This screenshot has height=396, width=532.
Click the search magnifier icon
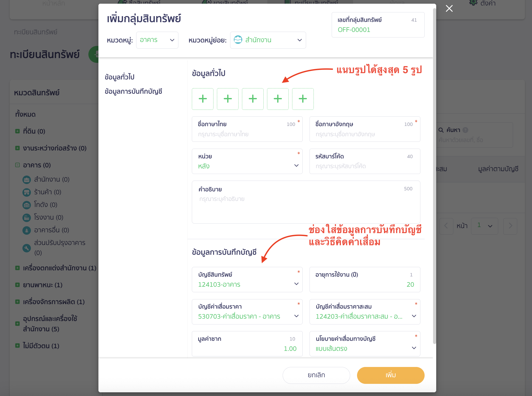click(x=441, y=130)
